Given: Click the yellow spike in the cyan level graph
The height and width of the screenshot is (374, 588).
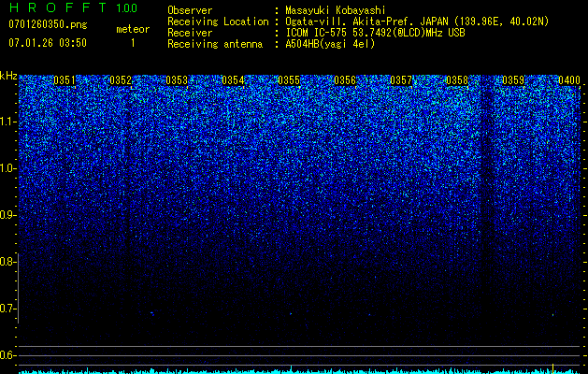Looking at the screenshot, I should (552, 368).
